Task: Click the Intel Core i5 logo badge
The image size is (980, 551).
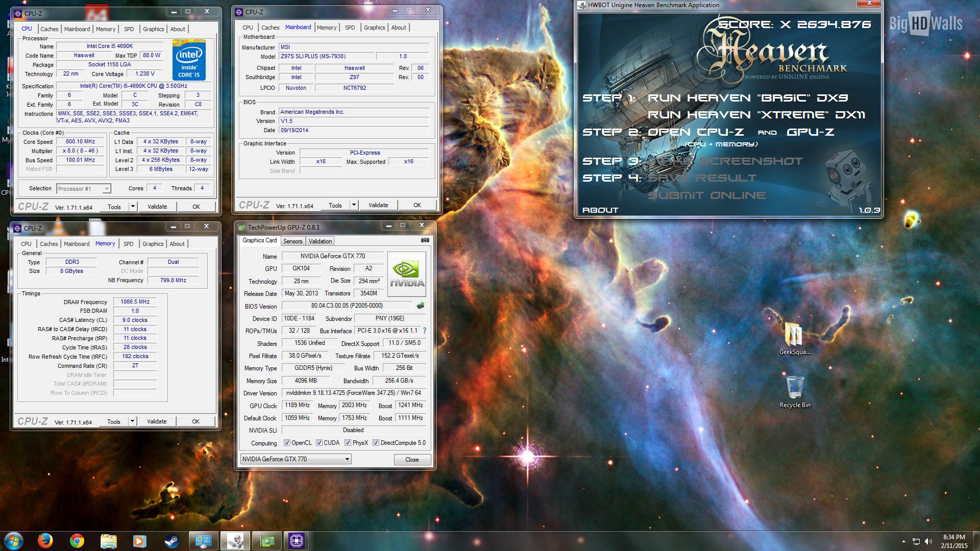Action: (189, 60)
